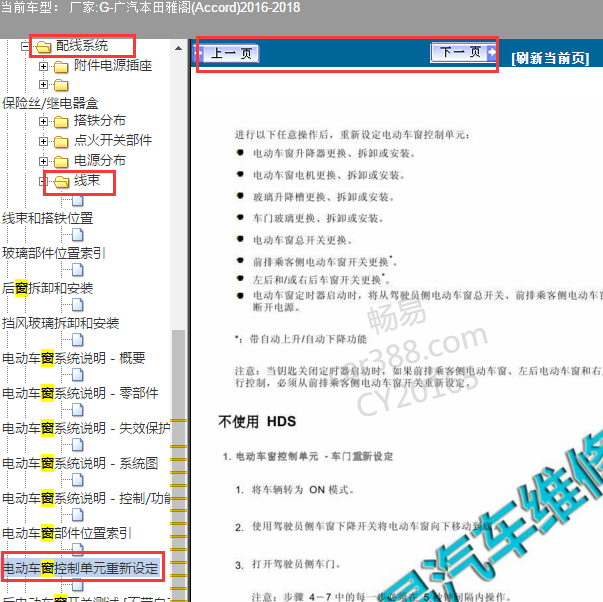Viewport: 603px width, 602px height.
Task: Click the page icon above 电动车窗系统说明 - 控制/功能
Action: click(x=78, y=480)
